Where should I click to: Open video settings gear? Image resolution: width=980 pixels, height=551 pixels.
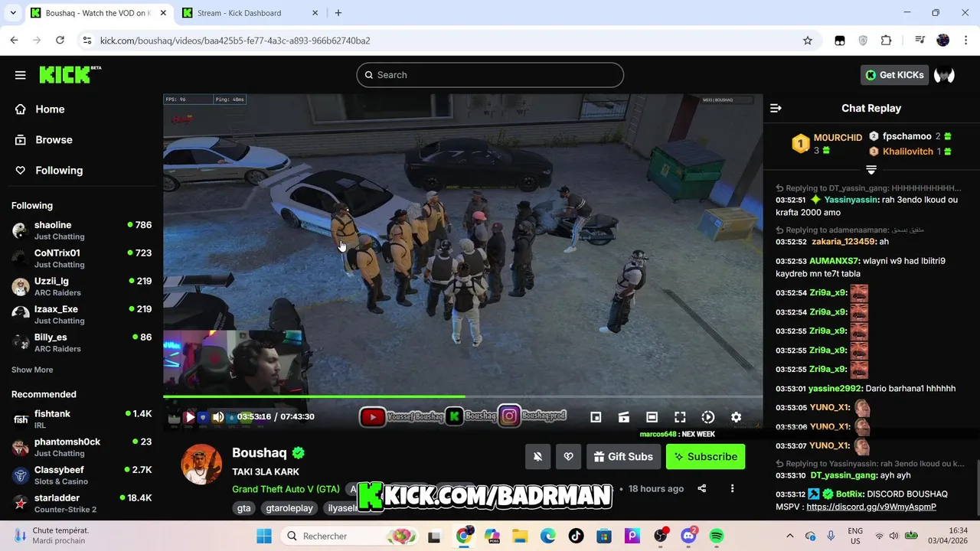[x=736, y=417]
